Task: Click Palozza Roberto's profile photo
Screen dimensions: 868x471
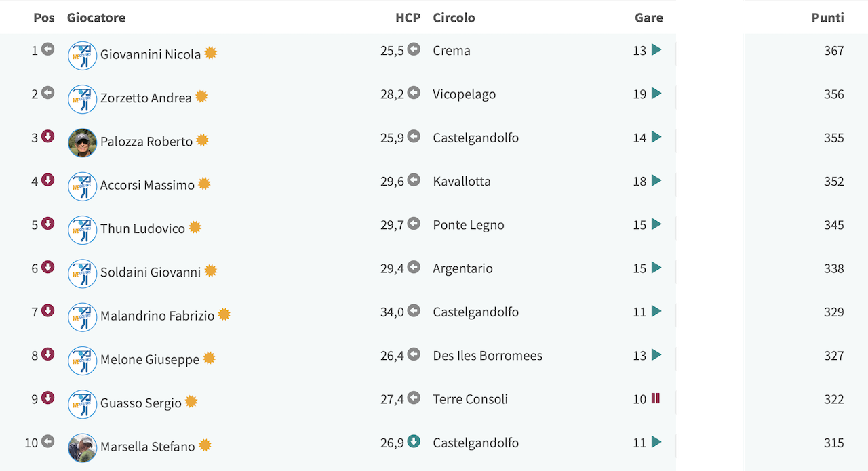Action: (x=83, y=143)
